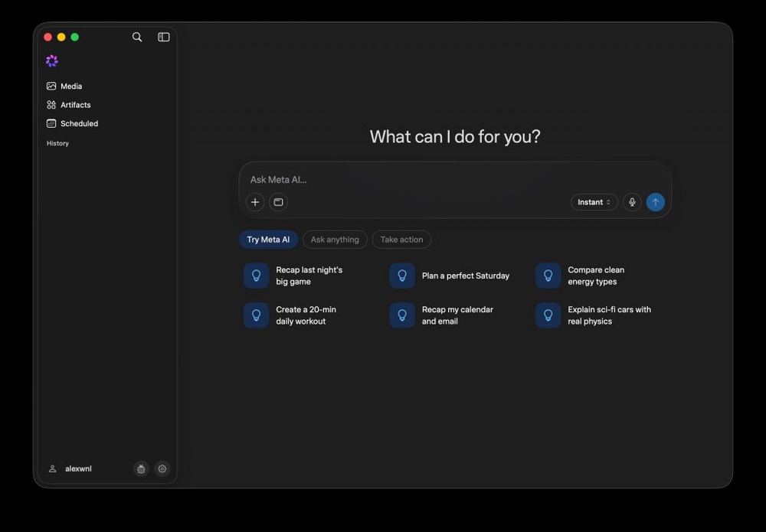Maximize window with green button
Screen dimensions: 766x532
point(75,37)
